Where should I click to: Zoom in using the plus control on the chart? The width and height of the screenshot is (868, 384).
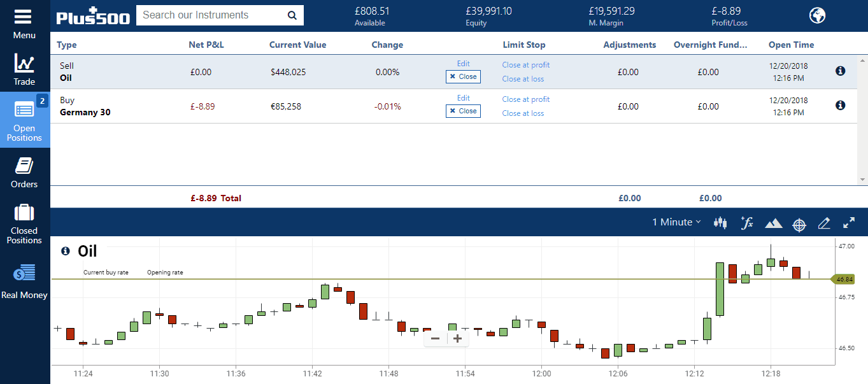point(457,338)
